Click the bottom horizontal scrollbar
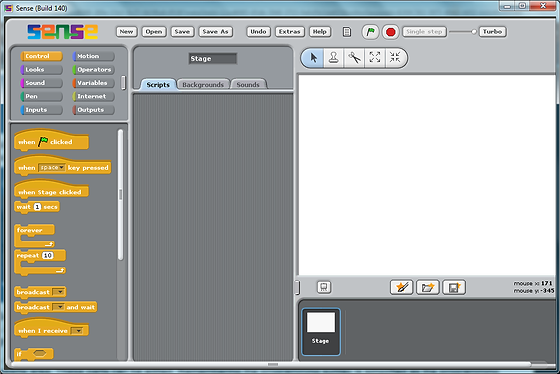The height and width of the screenshot is (374, 560). coord(273,364)
